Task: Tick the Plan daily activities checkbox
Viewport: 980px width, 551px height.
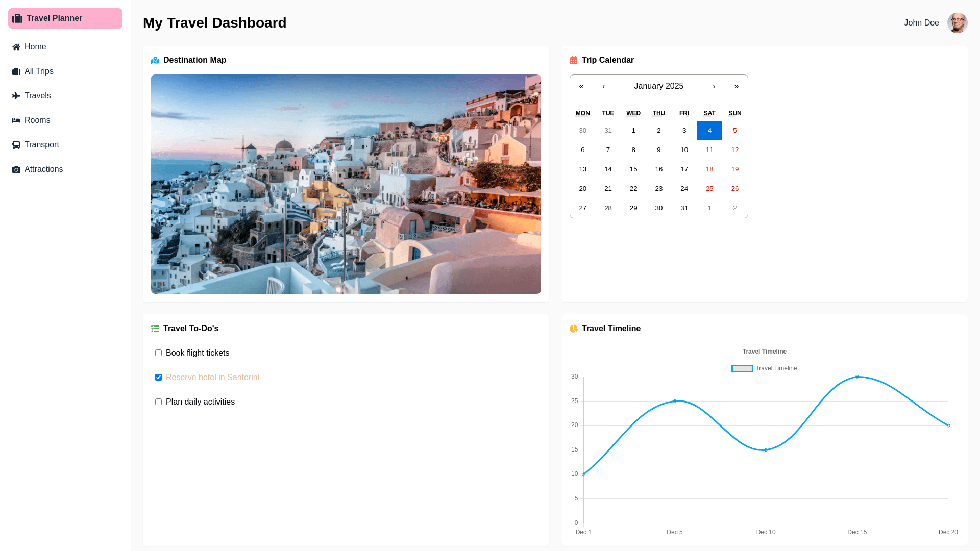Action: [158, 402]
